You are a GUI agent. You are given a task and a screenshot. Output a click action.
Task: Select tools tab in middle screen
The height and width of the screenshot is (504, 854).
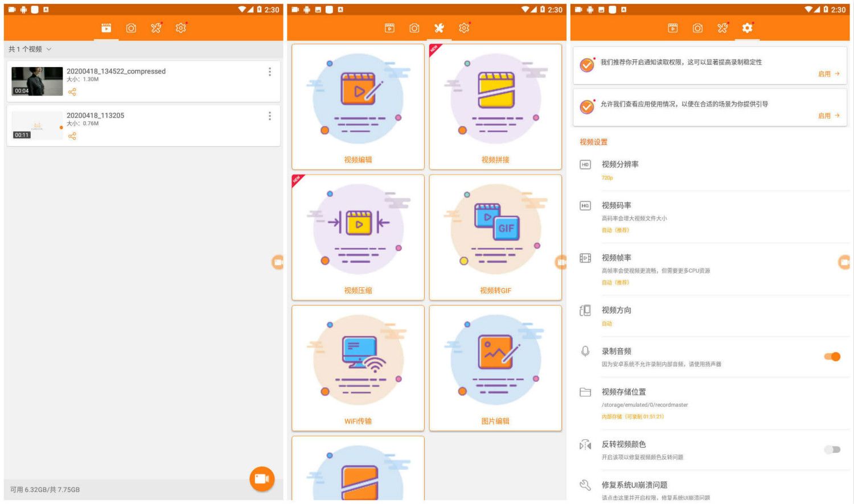[439, 28]
